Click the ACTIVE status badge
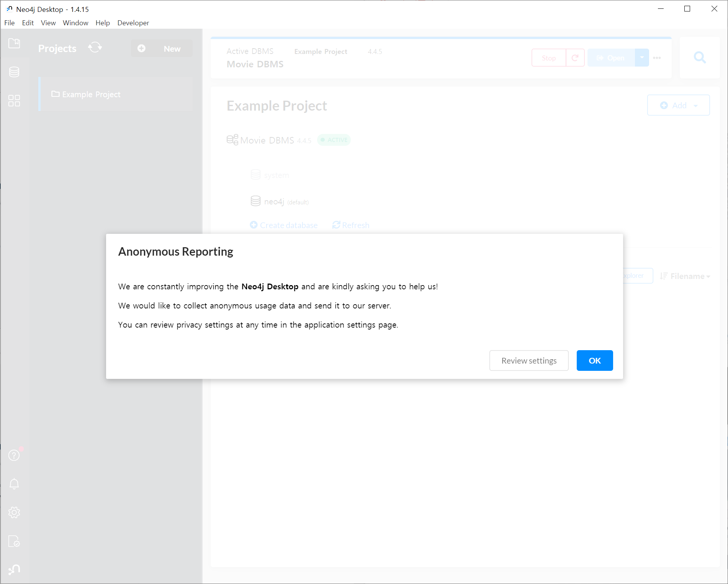 pos(334,140)
